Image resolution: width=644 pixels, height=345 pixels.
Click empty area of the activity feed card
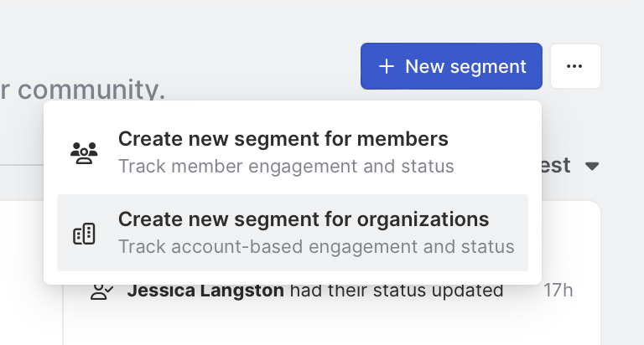(335, 327)
